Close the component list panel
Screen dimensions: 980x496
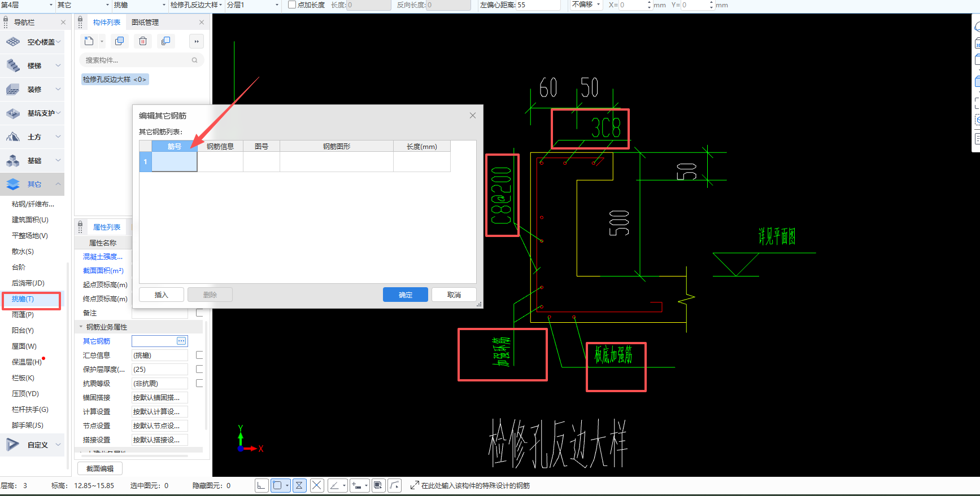point(202,22)
